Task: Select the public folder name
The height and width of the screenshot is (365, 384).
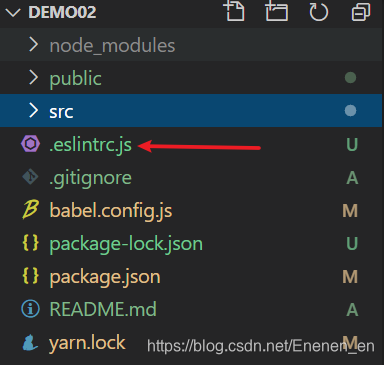Action: (75, 79)
